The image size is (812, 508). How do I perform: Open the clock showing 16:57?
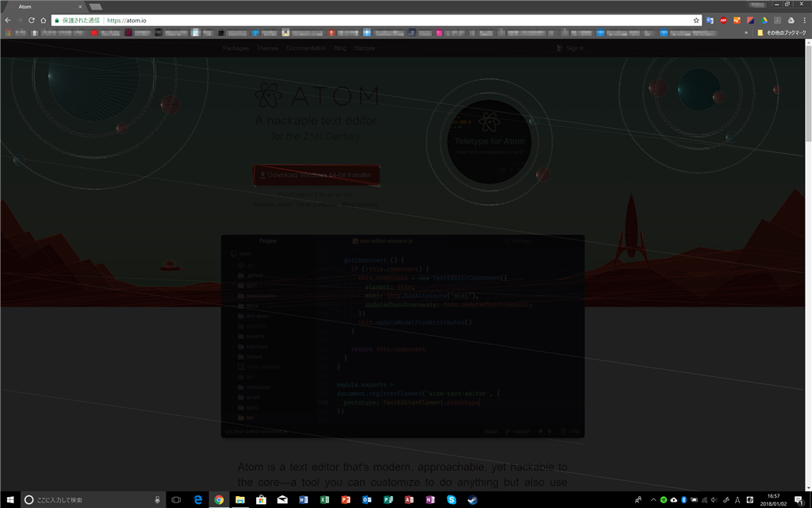773,500
